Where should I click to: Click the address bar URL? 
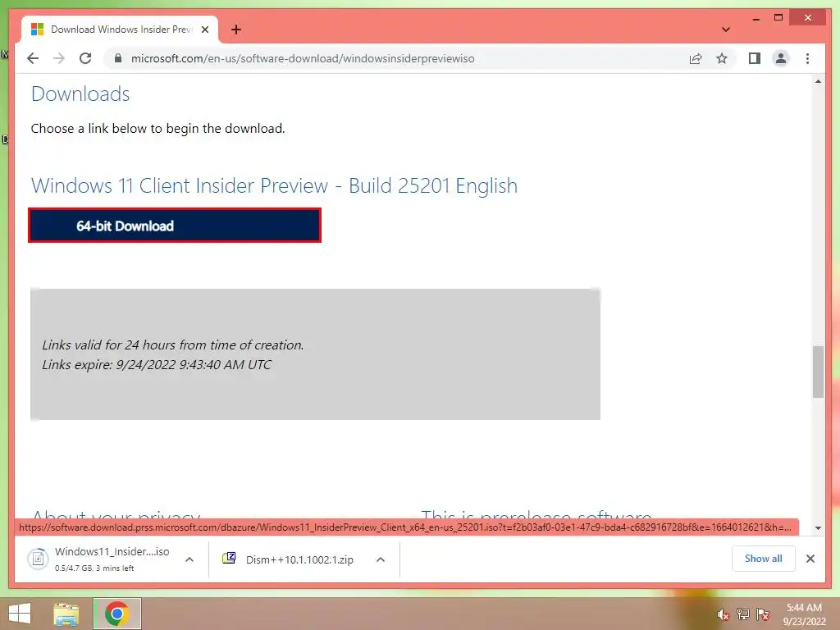click(303, 58)
